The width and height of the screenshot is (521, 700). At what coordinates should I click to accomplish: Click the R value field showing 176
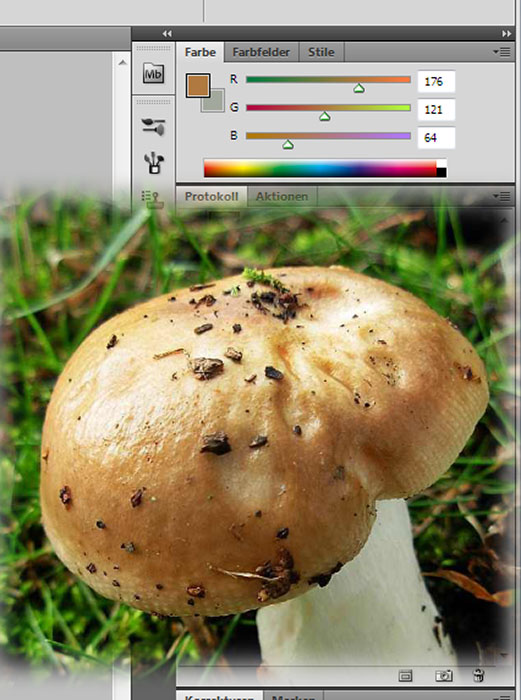(x=436, y=82)
